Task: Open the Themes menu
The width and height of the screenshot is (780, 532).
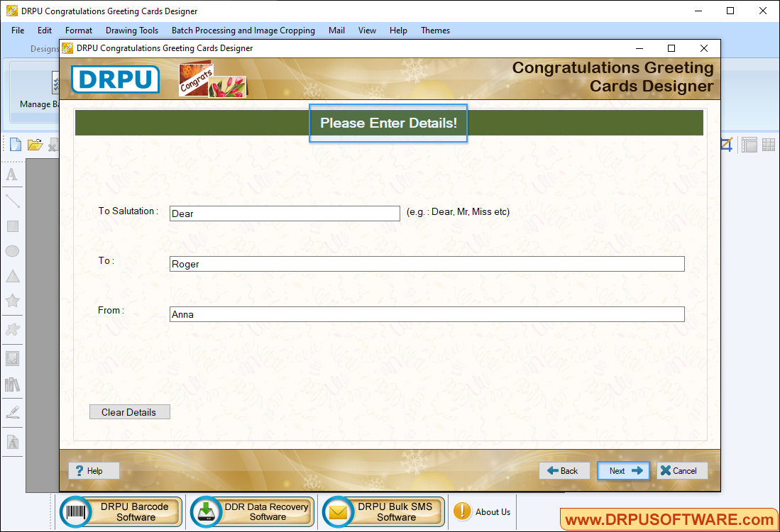Action: (435, 31)
